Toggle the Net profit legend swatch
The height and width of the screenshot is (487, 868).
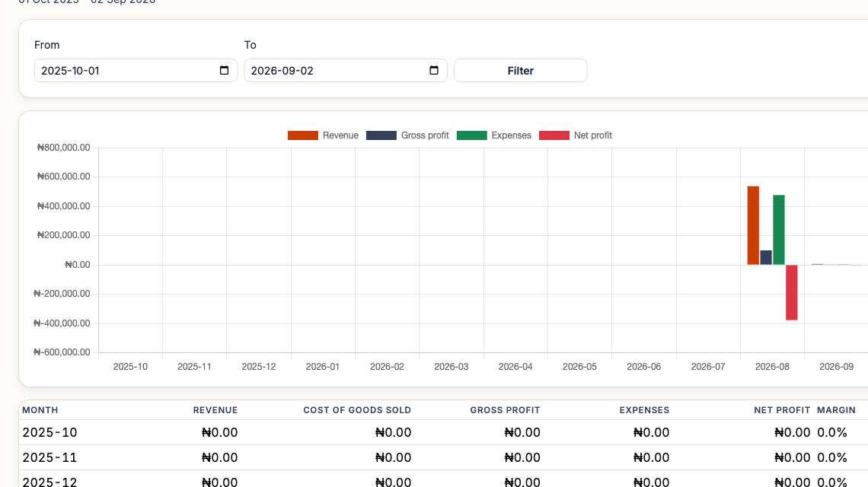554,135
